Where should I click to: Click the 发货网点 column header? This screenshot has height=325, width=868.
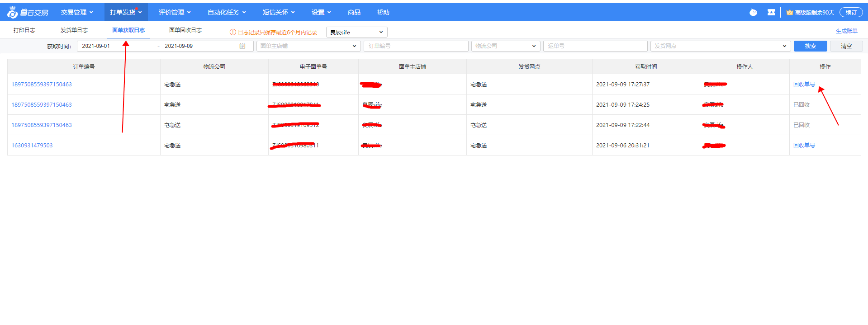click(x=529, y=67)
